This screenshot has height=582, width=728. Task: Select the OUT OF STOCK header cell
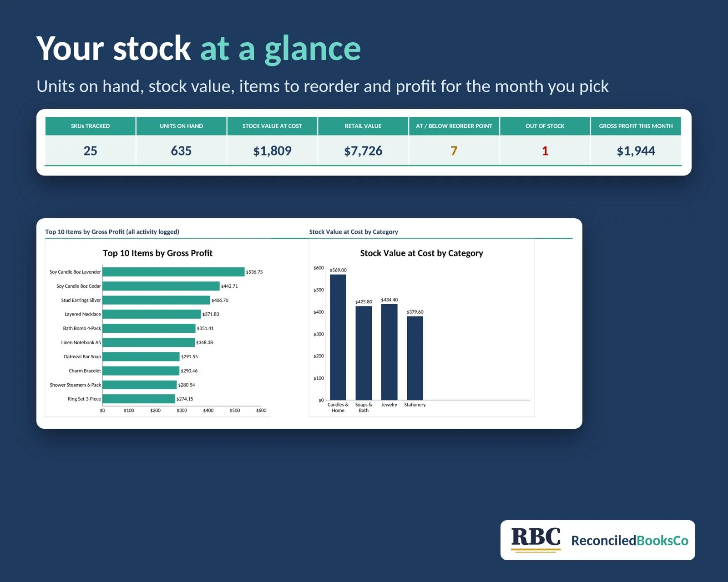(x=545, y=126)
